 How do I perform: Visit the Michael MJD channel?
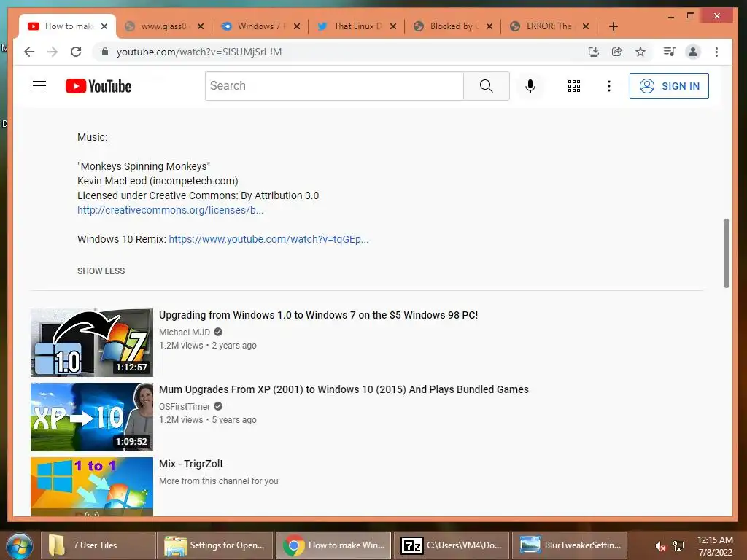(185, 332)
